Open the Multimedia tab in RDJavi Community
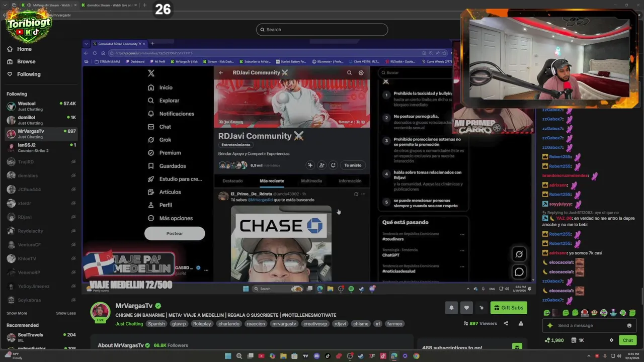Image resolution: width=644 pixels, height=362 pixels. 311,181
